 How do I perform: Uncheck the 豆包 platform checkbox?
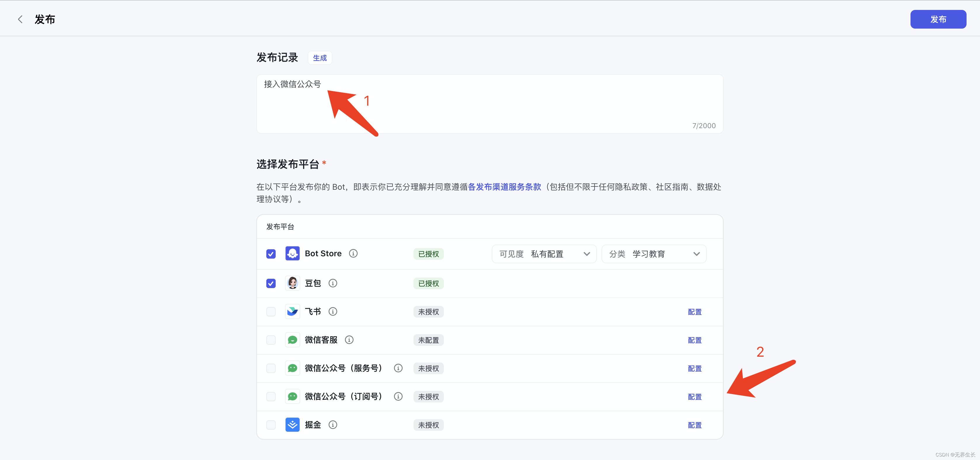point(271,284)
